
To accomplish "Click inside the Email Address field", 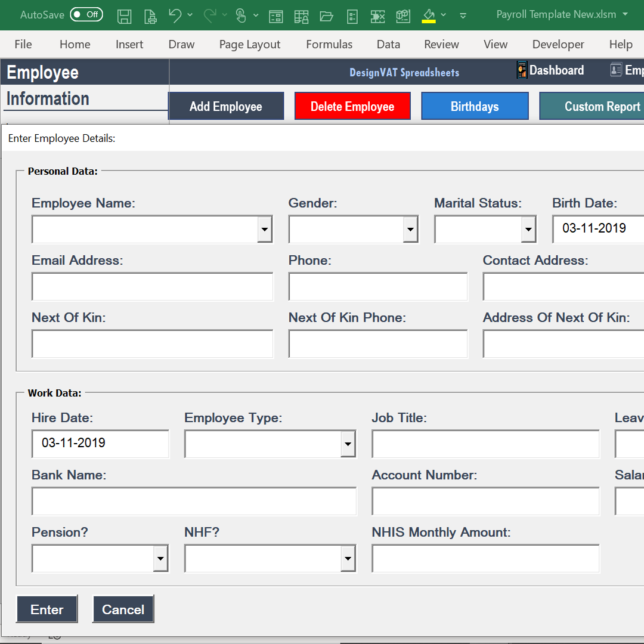I will [152, 286].
